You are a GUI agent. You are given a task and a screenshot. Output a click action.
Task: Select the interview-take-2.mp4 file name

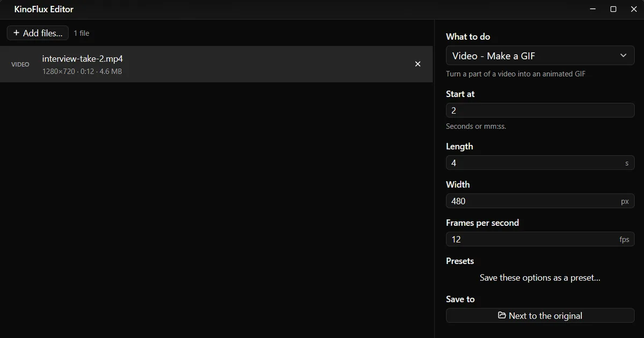pos(83,58)
